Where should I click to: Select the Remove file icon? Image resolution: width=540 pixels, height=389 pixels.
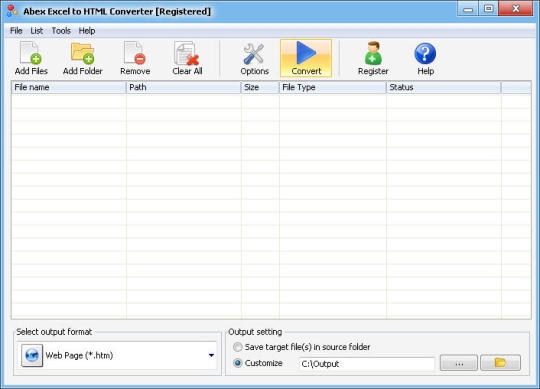(x=135, y=59)
